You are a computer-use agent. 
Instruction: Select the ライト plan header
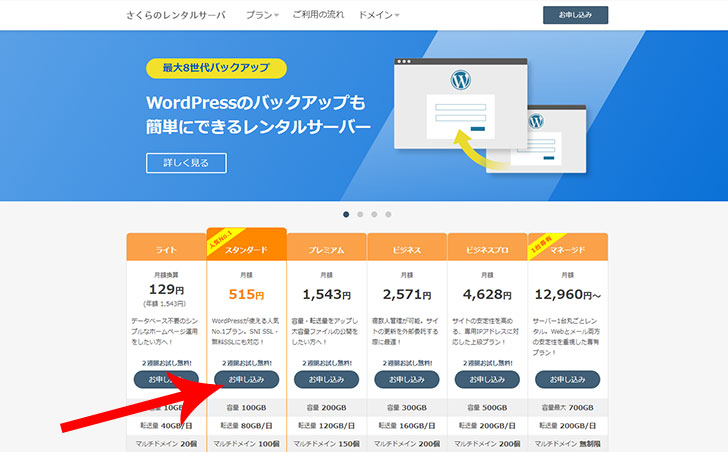[166, 247]
